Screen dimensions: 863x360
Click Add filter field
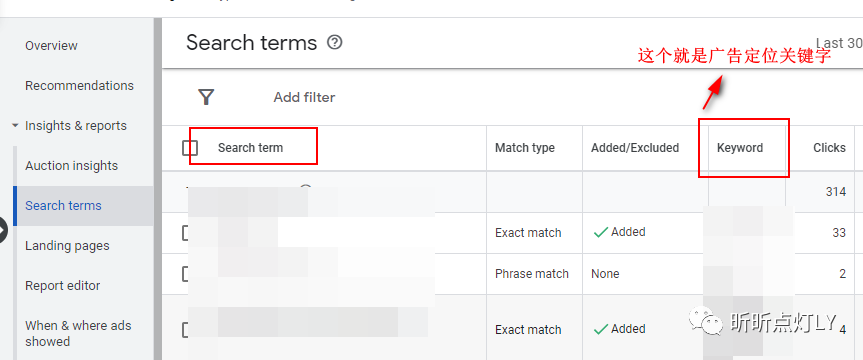(x=304, y=97)
